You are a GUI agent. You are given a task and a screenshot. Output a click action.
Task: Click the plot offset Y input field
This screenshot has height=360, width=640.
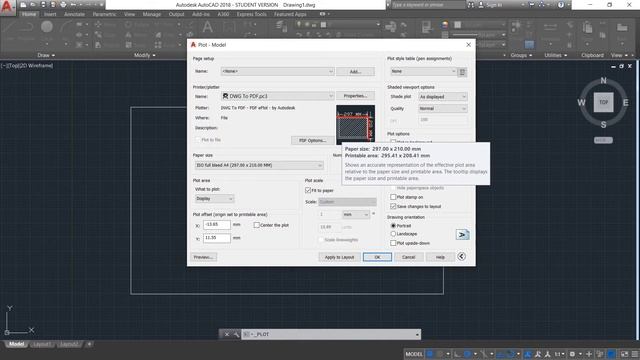tap(217, 238)
